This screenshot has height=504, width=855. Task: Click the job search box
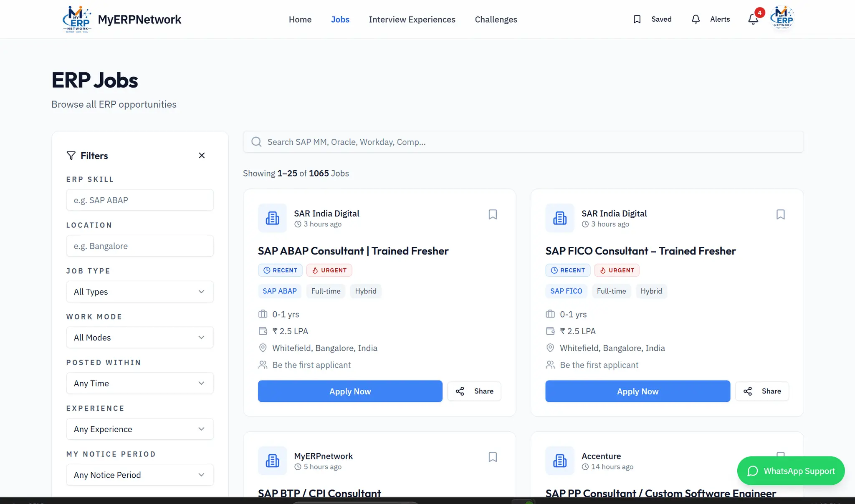pyautogui.click(x=523, y=142)
